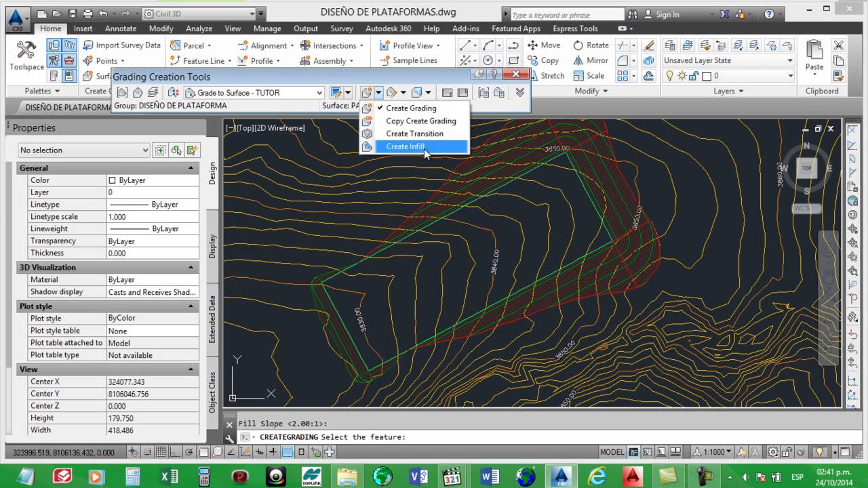Click the Save icon in Quick Access toolbar
This screenshot has height=488, width=868.
coord(73,14)
